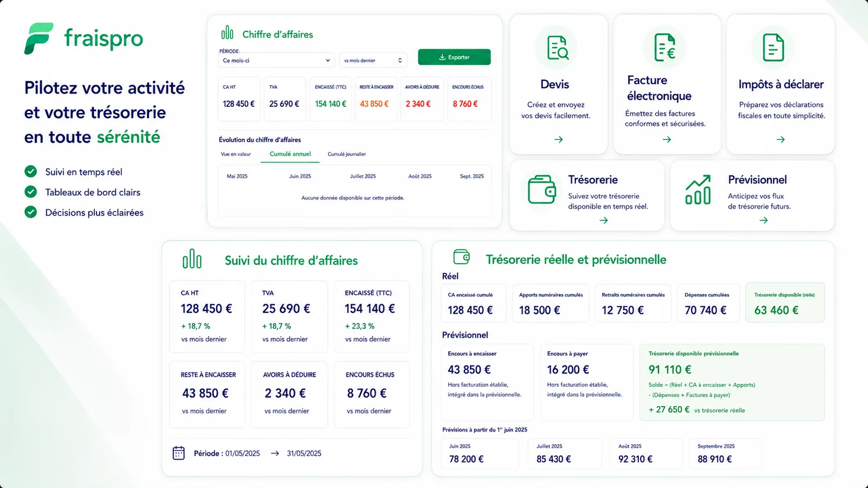Click the Impôts à déclarer document icon
Image resolution: width=868 pixels, height=488 pixels.
(x=773, y=47)
